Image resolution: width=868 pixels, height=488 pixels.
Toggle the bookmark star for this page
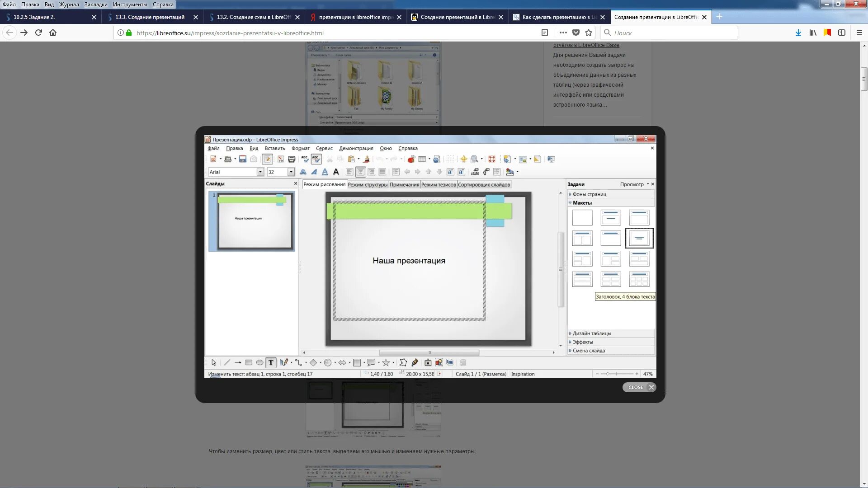588,33
